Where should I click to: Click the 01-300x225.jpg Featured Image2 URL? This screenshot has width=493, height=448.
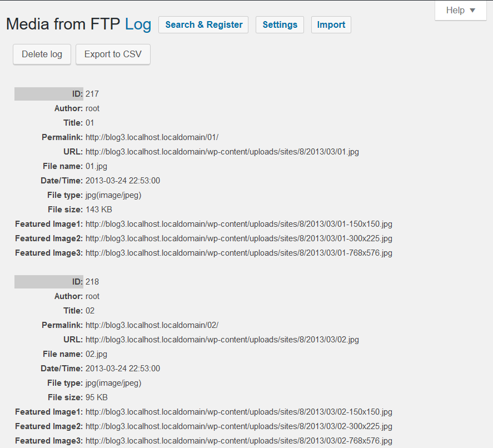point(238,238)
